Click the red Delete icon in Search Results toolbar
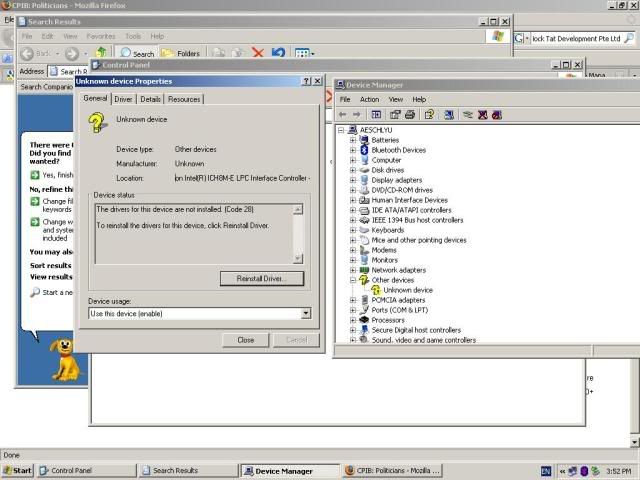 pyautogui.click(x=258, y=53)
